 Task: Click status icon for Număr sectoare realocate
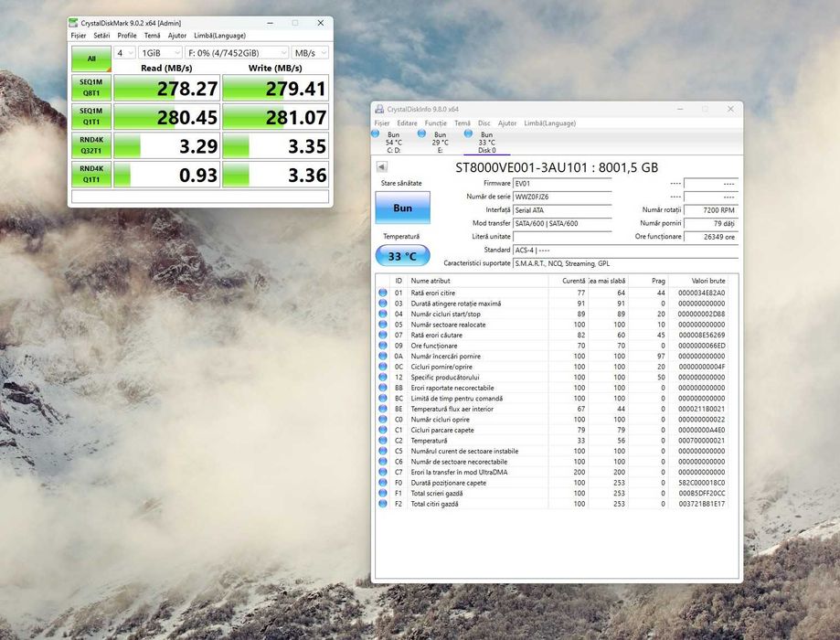(x=382, y=325)
